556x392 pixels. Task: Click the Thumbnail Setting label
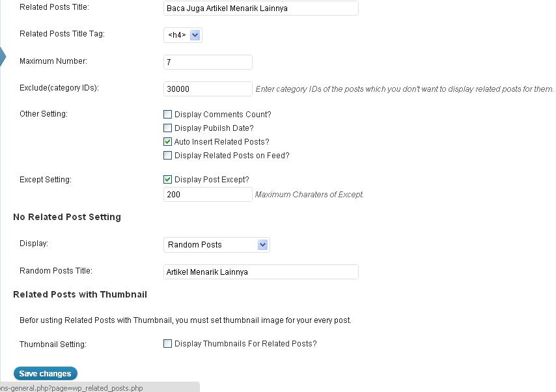pyautogui.click(x=53, y=344)
